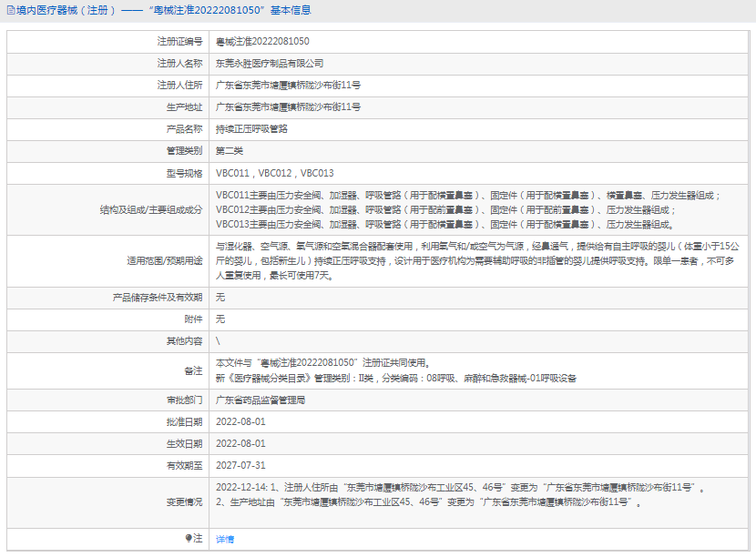Viewport: 756px width, 557px height.
Task: Click the 型号规格 row label
Action: pos(185,173)
